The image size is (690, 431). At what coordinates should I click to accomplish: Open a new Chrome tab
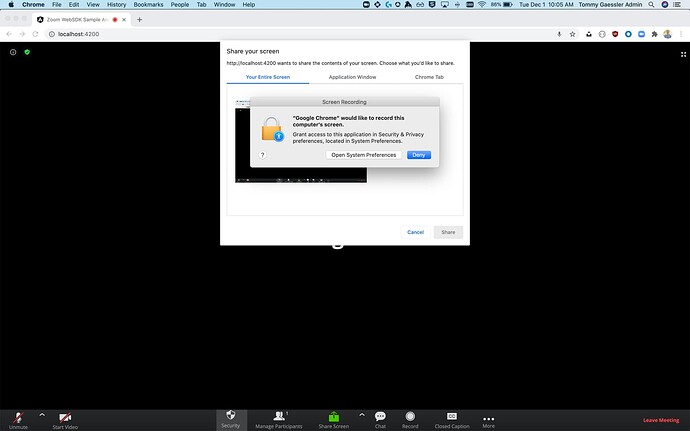point(139,19)
